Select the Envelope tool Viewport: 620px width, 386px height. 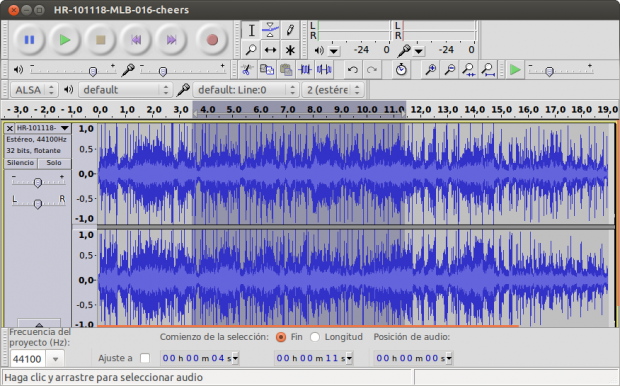click(x=270, y=30)
